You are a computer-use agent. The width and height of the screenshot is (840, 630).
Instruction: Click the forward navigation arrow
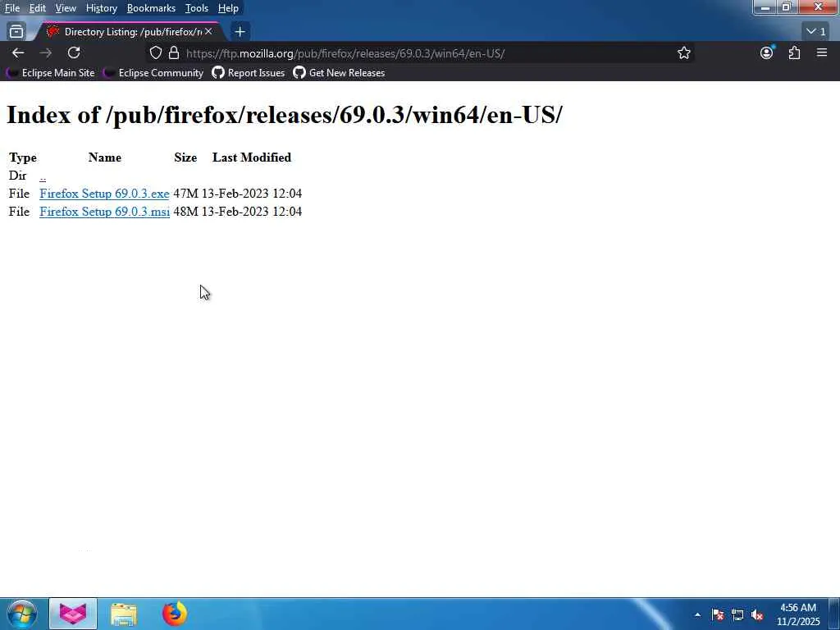(x=46, y=52)
